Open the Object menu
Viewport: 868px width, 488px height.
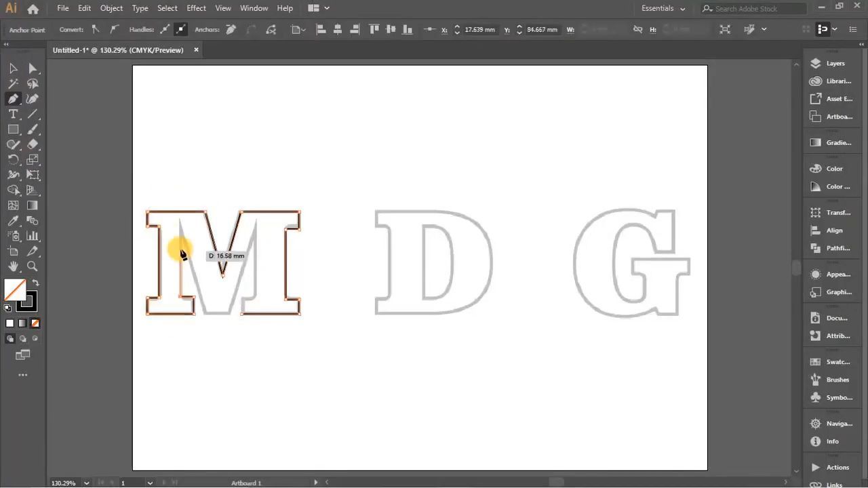pos(111,8)
